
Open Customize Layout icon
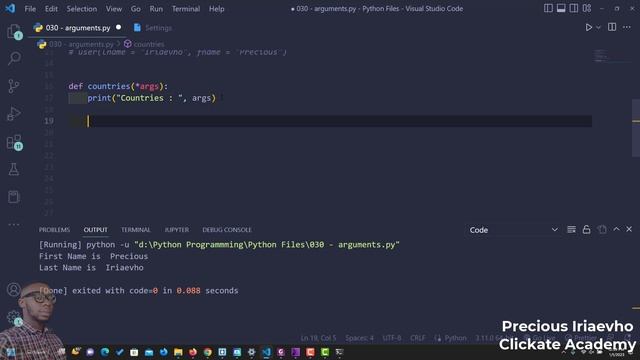pos(587,8)
